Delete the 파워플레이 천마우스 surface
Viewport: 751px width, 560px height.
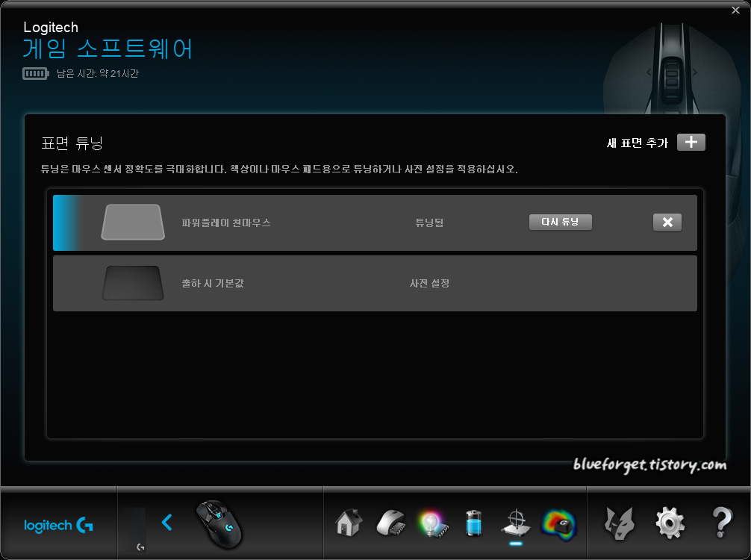click(x=667, y=222)
